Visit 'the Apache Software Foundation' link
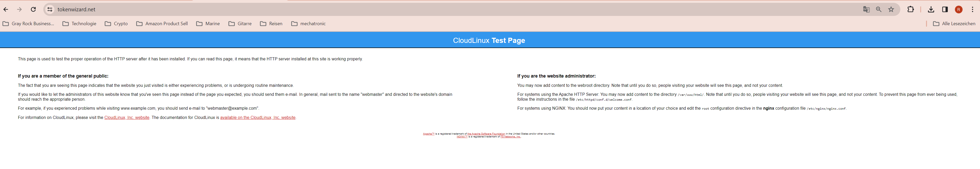Image resolution: width=980 pixels, height=169 pixels. point(486,134)
